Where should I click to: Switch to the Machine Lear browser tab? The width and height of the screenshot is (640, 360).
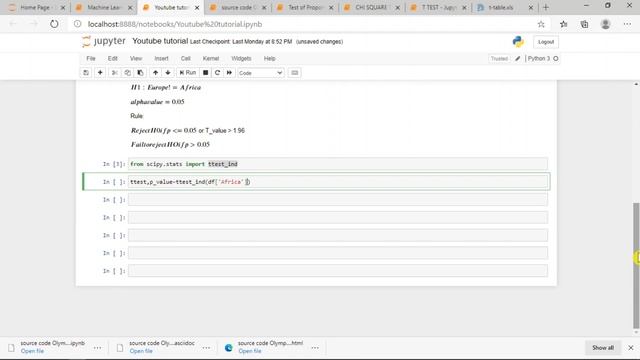click(x=103, y=7)
